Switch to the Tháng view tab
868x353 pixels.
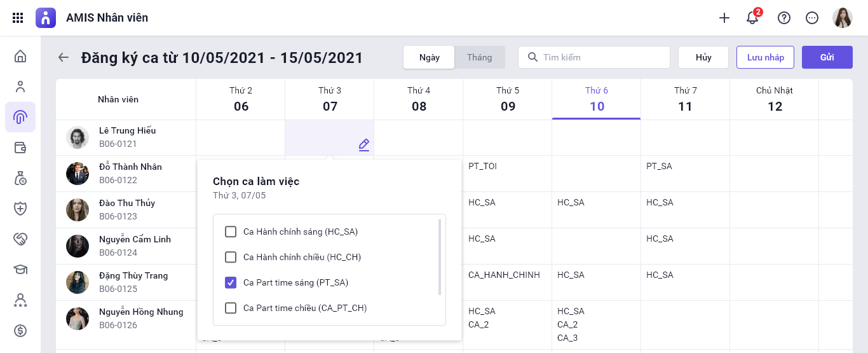479,57
